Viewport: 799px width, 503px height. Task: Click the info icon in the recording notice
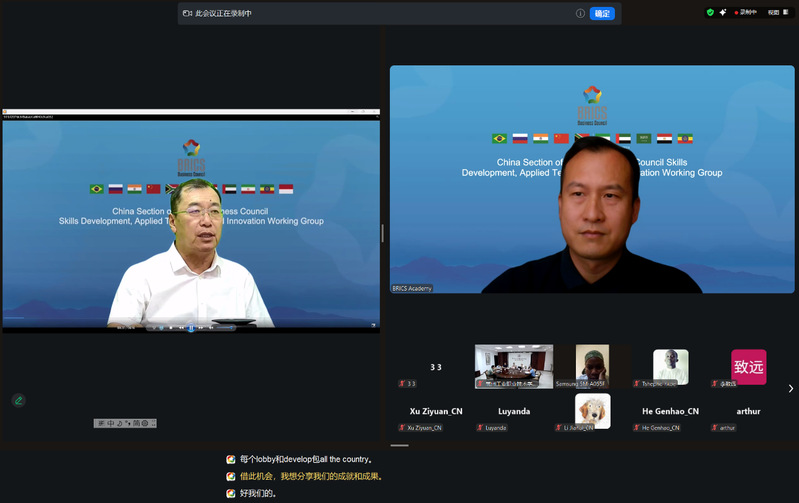point(580,14)
